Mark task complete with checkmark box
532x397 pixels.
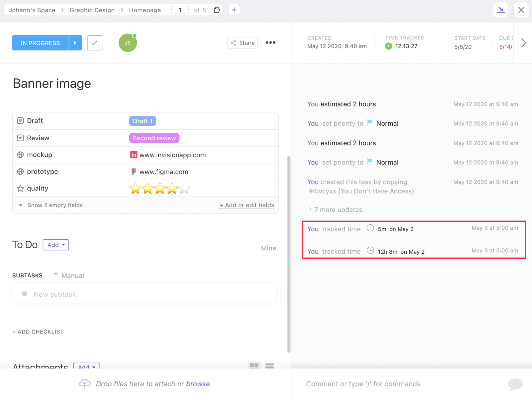click(95, 43)
